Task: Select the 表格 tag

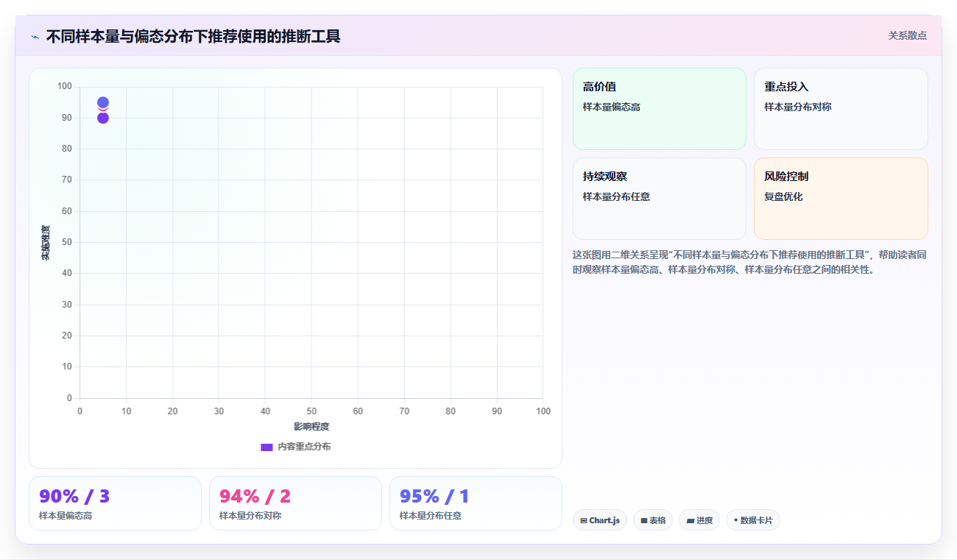Action: [x=653, y=520]
